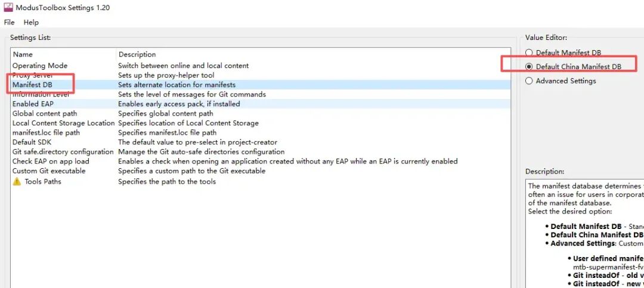
Task: Select the Operating Mode setting row
Action: [x=261, y=66]
